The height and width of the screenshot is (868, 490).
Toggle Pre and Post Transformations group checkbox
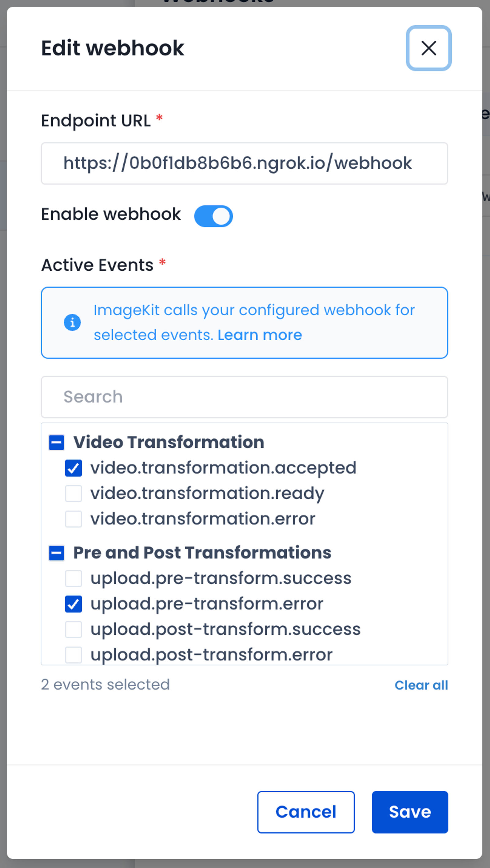click(57, 553)
